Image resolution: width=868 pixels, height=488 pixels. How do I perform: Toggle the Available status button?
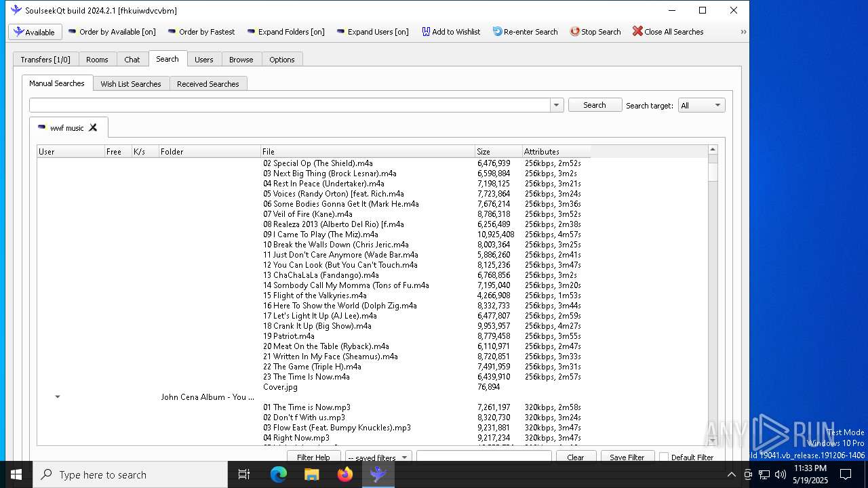tap(35, 32)
